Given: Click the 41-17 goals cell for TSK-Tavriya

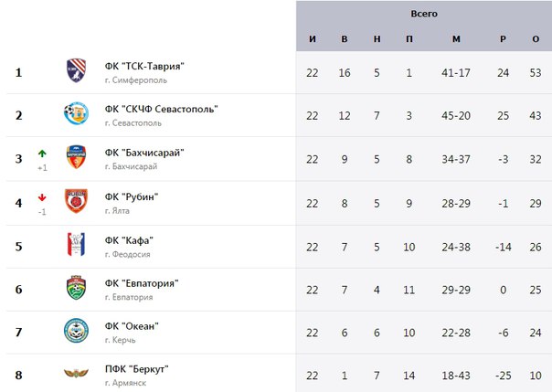Looking at the screenshot, I should (x=456, y=73).
